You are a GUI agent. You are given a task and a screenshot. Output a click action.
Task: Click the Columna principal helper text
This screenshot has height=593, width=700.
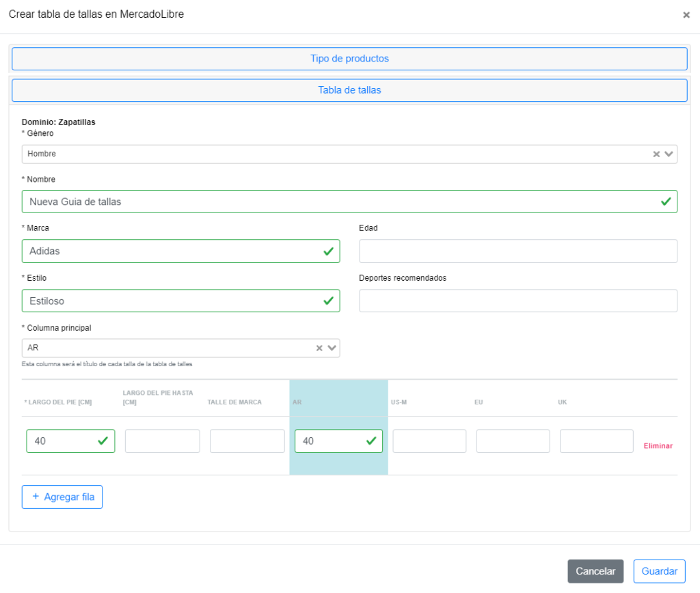[107, 364]
